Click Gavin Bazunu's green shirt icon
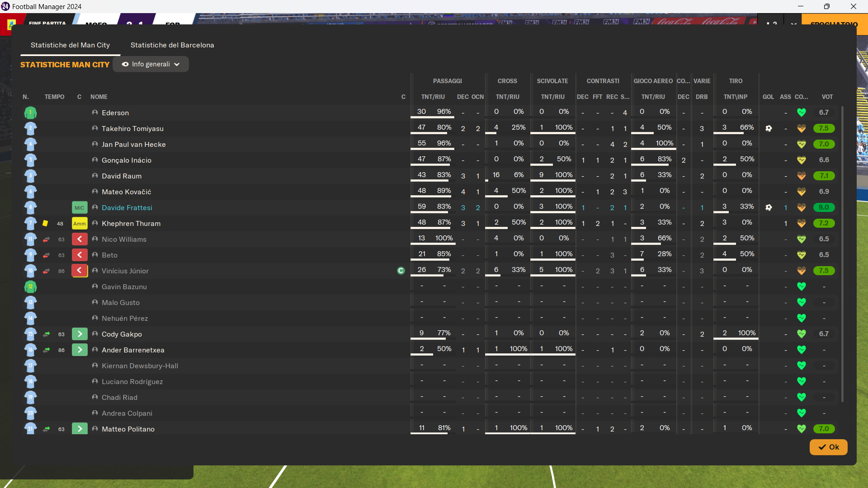The image size is (868, 488). click(30, 286)
